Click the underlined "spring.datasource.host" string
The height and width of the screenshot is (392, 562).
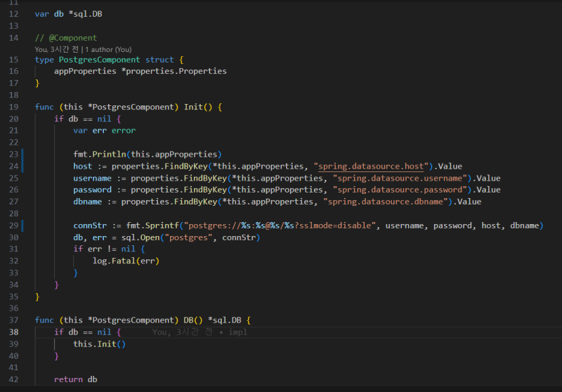(x=372, y=166)
